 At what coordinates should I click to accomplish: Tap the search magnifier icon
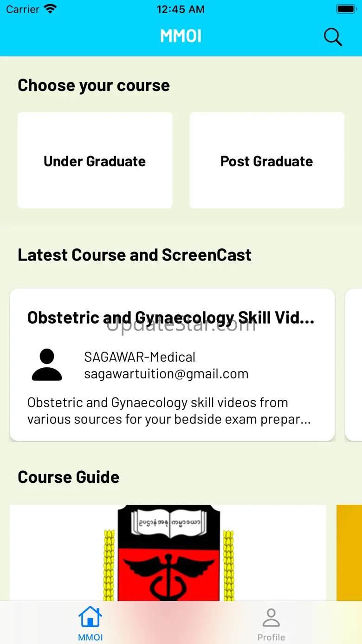(x=332, y=37)
